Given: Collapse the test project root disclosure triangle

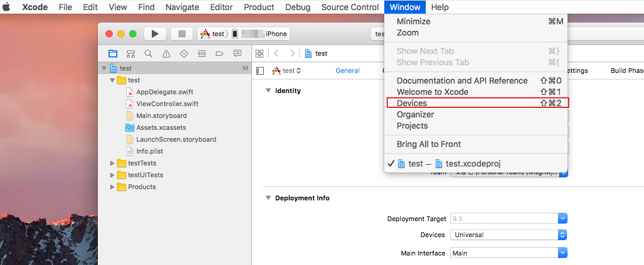Looking at the screenshot, I should click(x=104, y=69).
